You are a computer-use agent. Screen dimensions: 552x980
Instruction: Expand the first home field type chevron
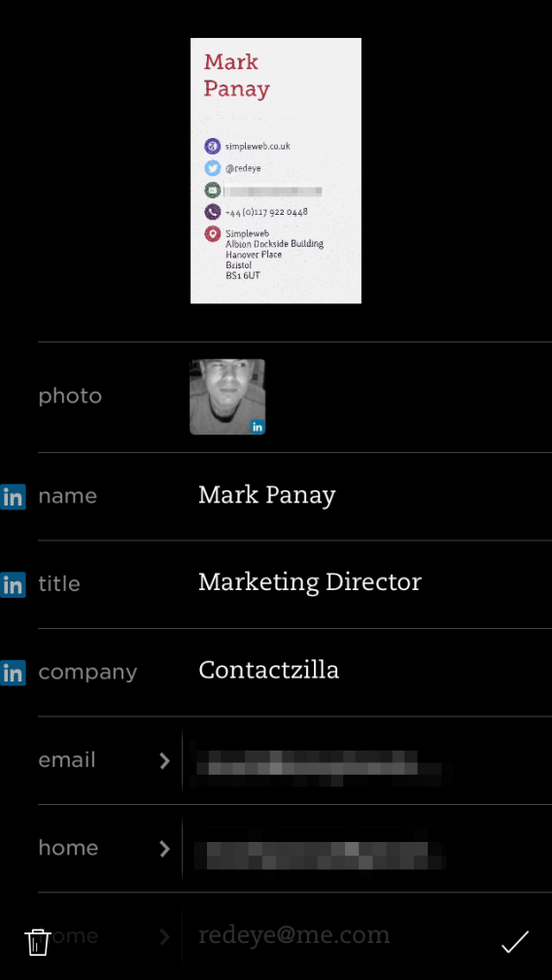[165, 848]
